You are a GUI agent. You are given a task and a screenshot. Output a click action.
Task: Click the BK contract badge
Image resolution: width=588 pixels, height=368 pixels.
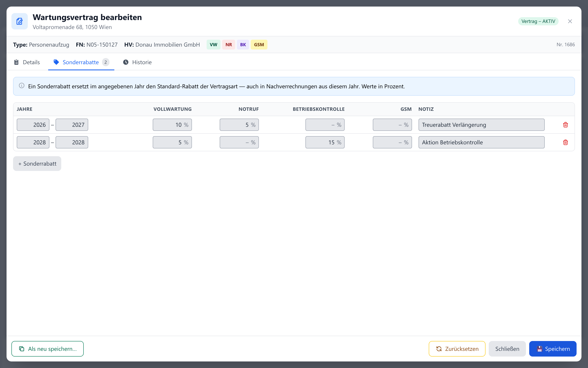(243, 45)
